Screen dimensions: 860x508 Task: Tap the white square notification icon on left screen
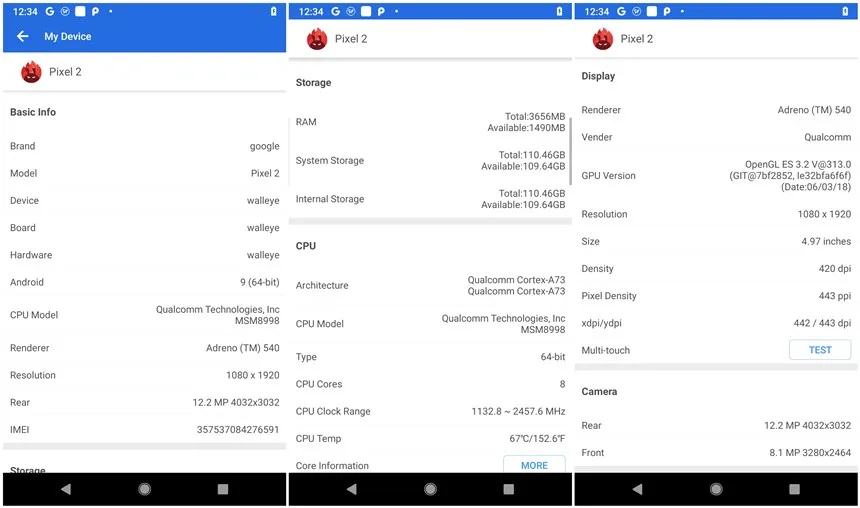coord(80,11)
